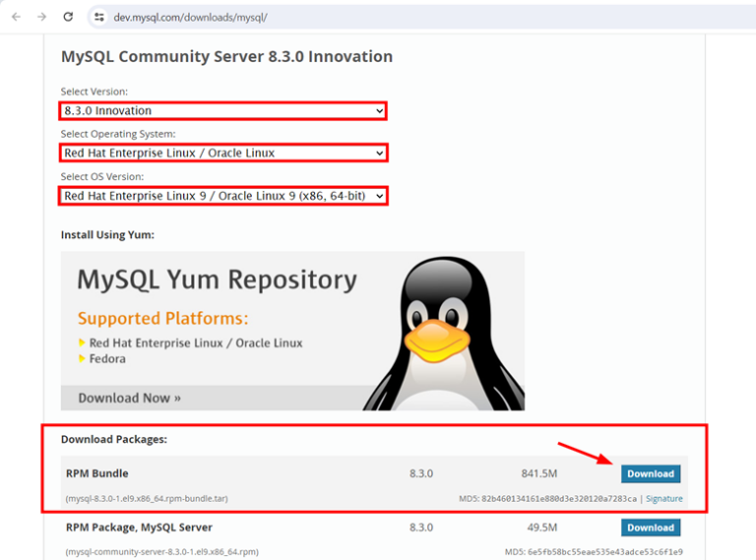
Task: Click the Download Packages heading
Action: click(x=114, y=440)
